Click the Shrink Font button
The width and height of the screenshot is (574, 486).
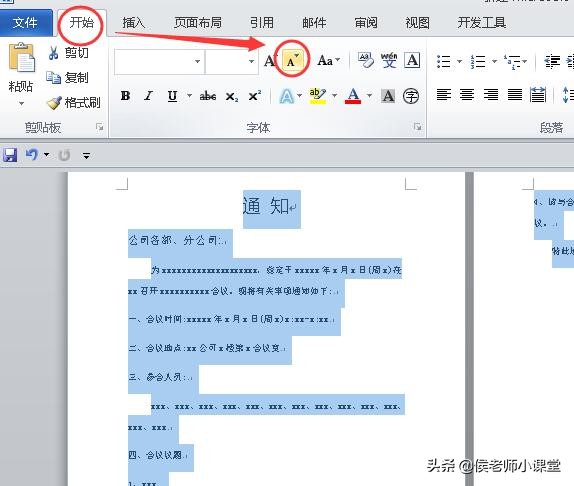point(292,60)
